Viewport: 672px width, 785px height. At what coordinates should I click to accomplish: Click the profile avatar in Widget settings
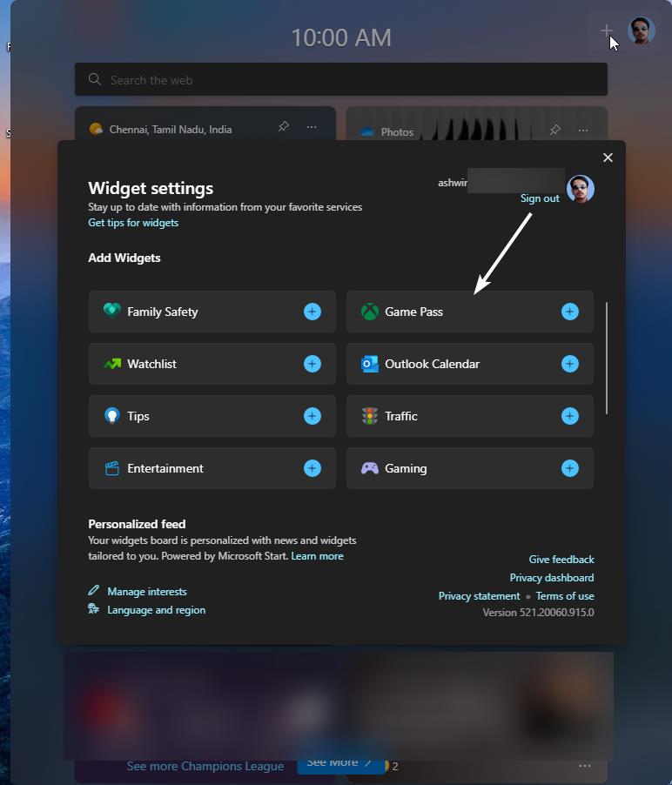[x=581, y=189]
